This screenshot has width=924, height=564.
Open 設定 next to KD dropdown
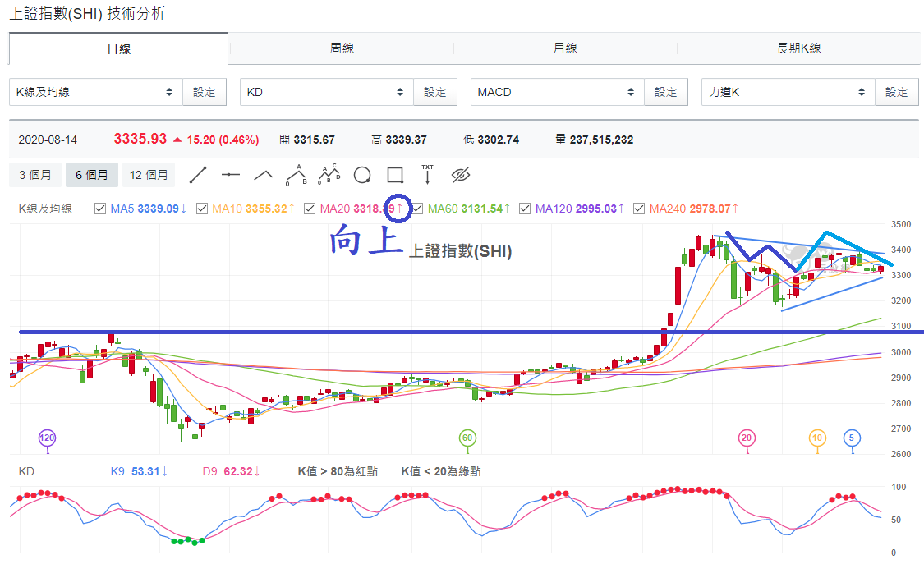[435, 93]
